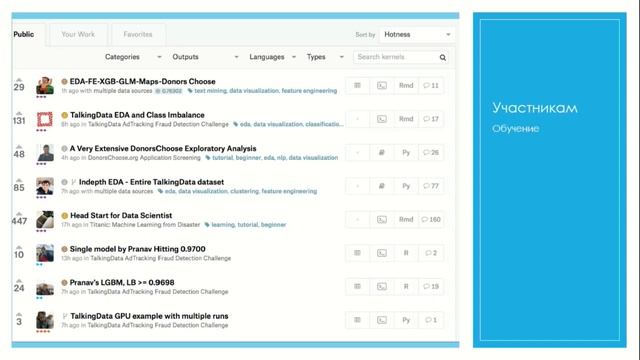Open author avatar of Indepth EDA kernel
The width and height of the screenshot is (640, 360).
point(45,186)
